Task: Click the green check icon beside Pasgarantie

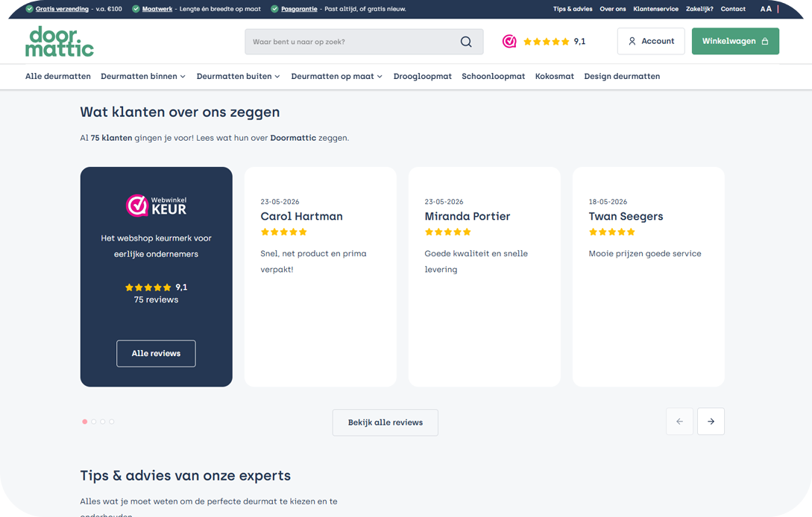Action: 274,9
